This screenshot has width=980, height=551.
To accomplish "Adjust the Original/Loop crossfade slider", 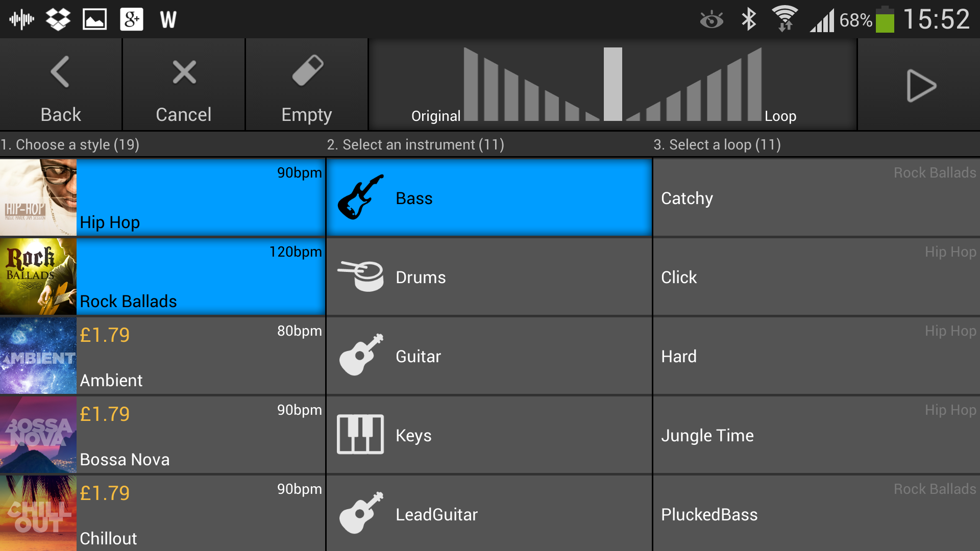I will (x=612, y=84).
